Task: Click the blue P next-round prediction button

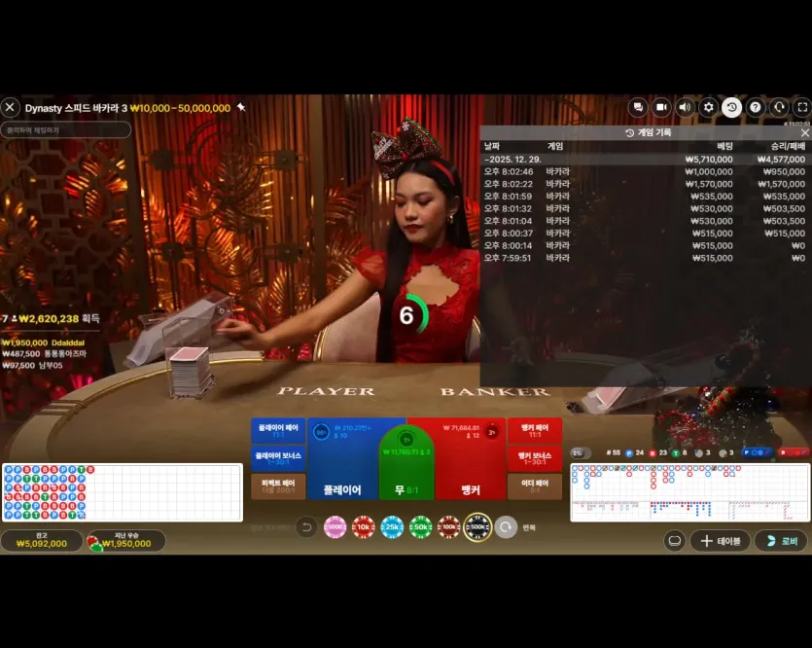Action: click(757, 452)
